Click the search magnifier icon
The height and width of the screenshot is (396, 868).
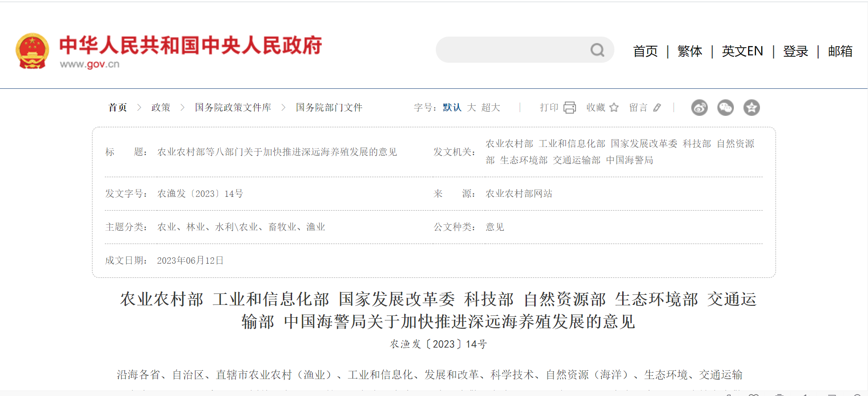coord(597,50)
